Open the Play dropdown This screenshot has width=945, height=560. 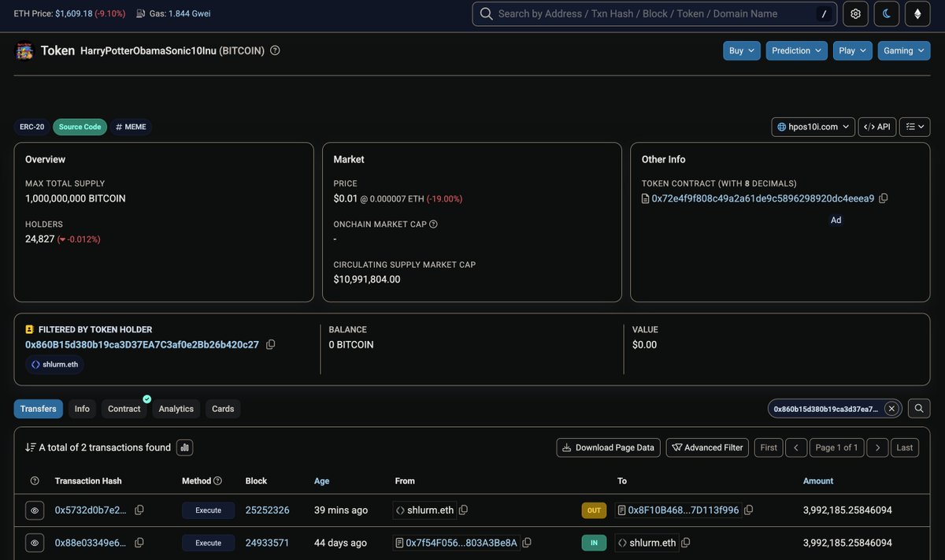tap(853, 50)
